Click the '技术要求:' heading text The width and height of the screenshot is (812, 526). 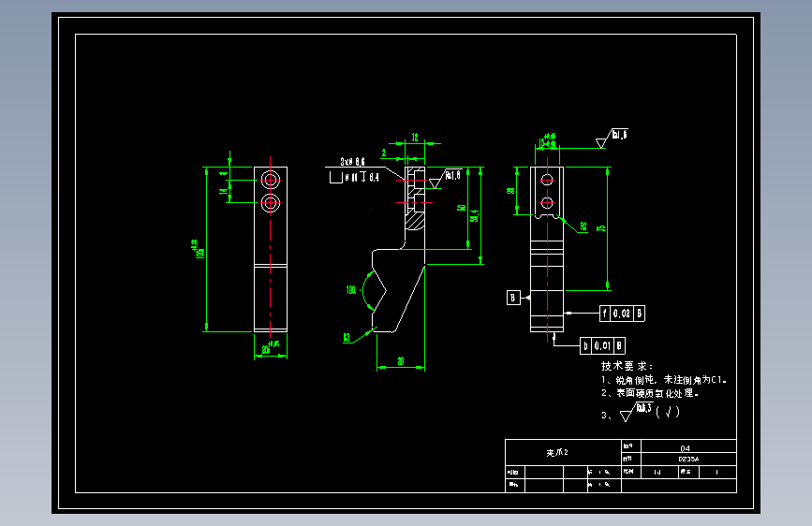pos(627,366)
